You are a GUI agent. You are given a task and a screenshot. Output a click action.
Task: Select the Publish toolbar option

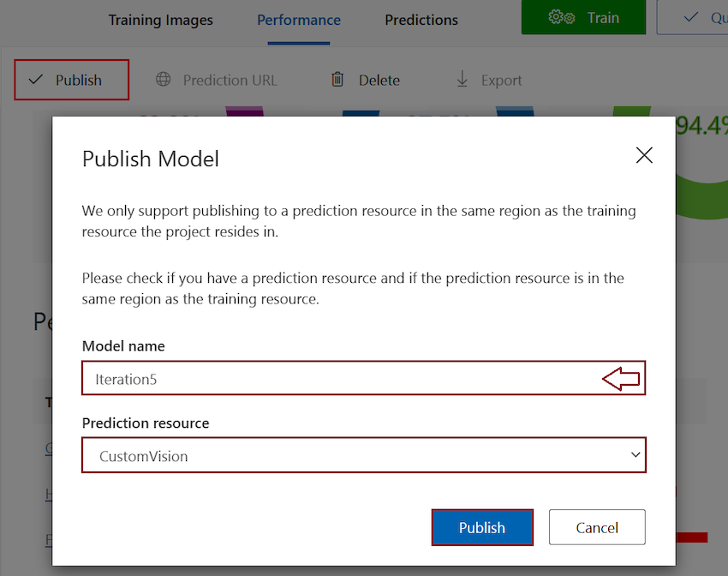click(71, 80)
